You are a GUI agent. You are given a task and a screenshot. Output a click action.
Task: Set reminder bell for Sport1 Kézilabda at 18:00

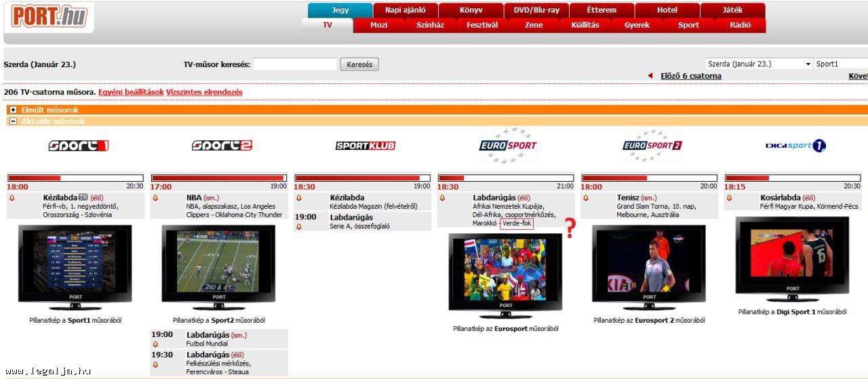(12, 198)
